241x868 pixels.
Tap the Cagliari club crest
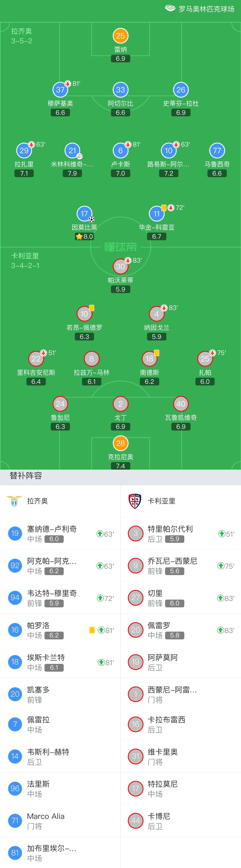tap(135, 501)
